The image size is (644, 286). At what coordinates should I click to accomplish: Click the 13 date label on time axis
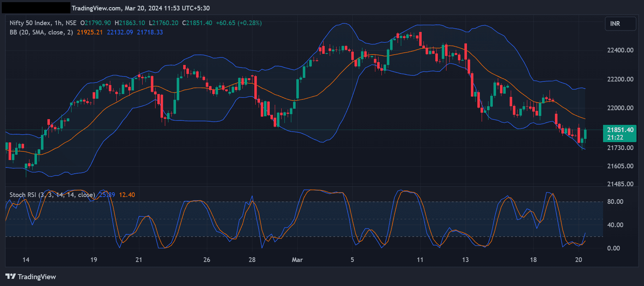point(465,260)
